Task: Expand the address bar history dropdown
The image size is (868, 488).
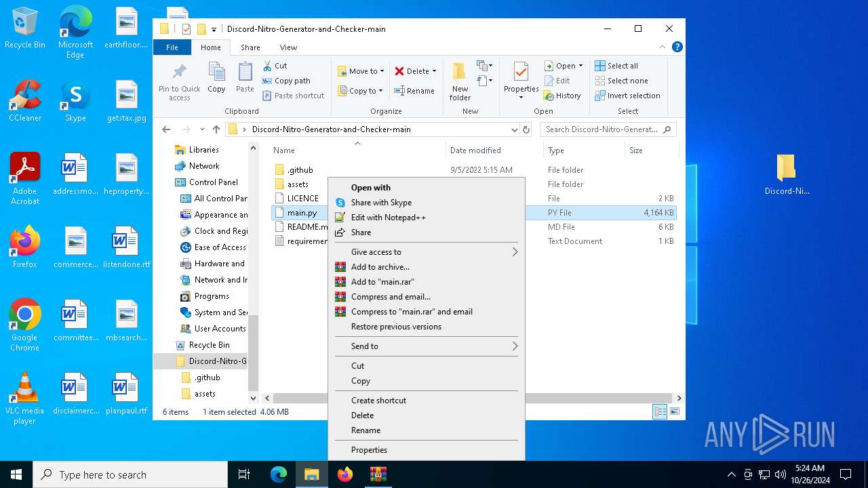Action: 514,129
